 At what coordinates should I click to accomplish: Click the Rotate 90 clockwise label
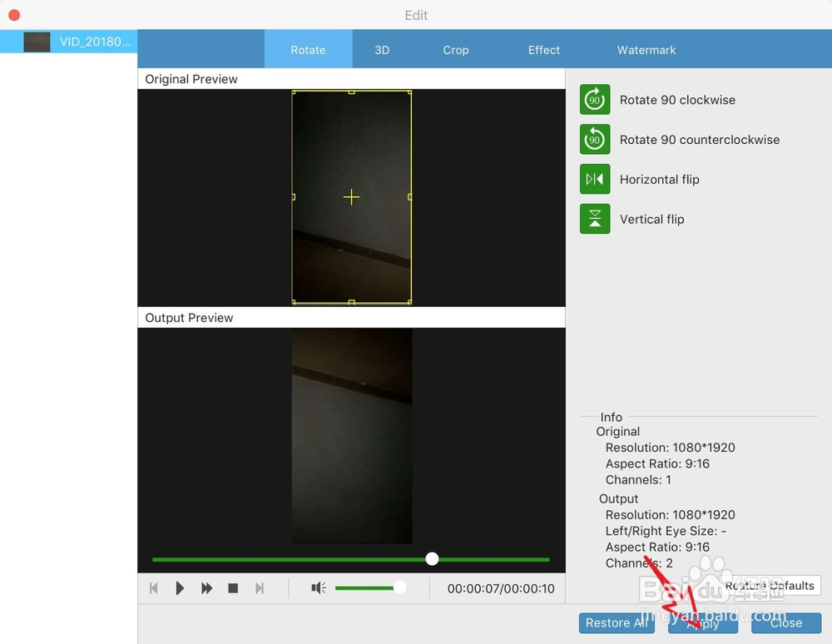click(677, 100)
